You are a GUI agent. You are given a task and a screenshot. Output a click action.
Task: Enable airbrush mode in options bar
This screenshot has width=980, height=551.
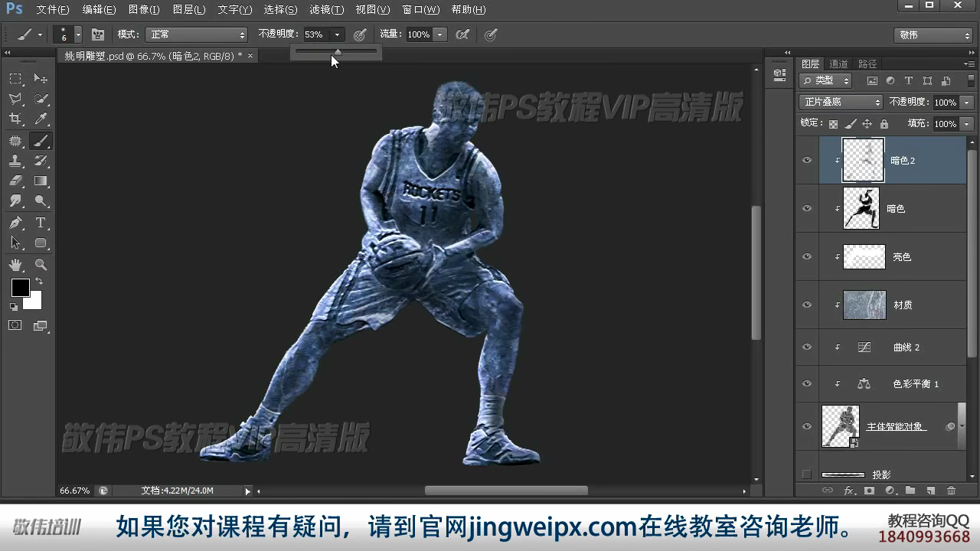click(x=462, y=34)
